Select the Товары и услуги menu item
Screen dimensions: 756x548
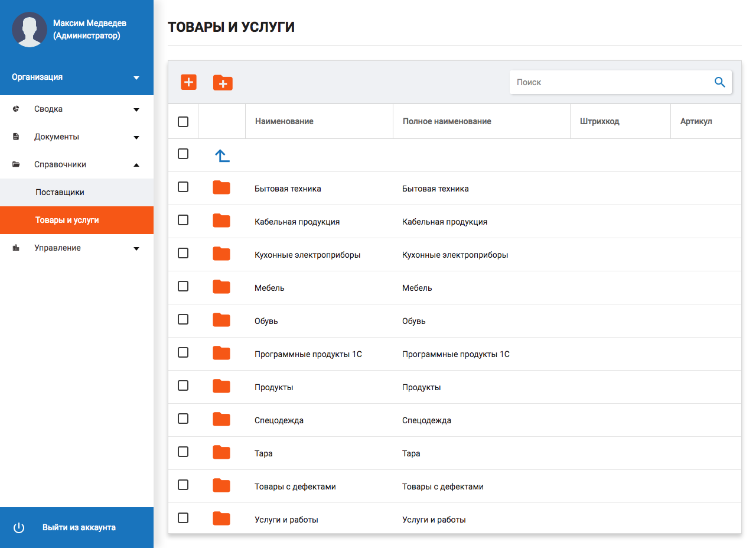(67, 221)
